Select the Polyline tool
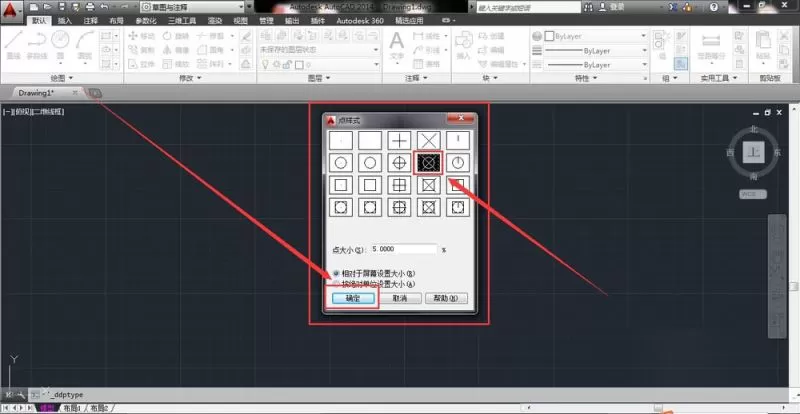 click(x=37, y=43)
